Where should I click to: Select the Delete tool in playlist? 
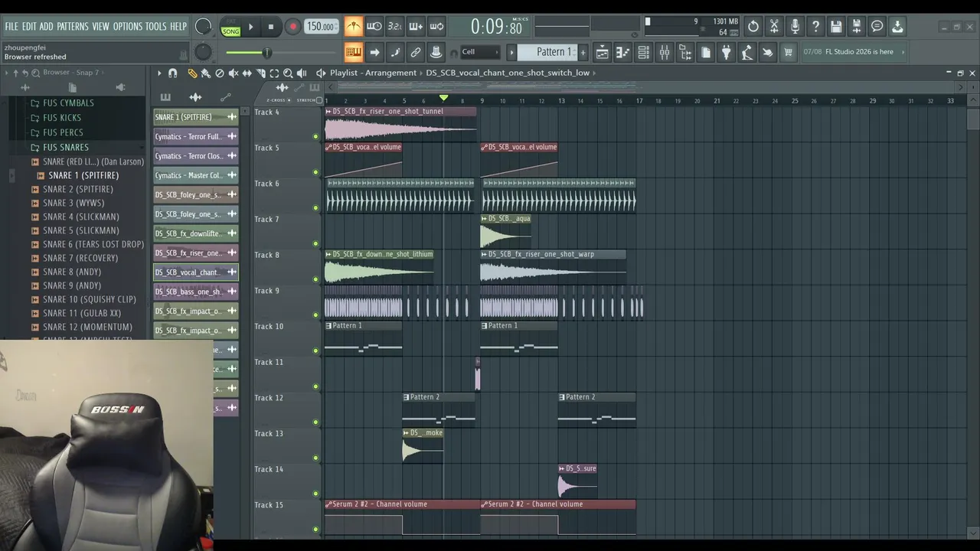(x=220, y=73)
